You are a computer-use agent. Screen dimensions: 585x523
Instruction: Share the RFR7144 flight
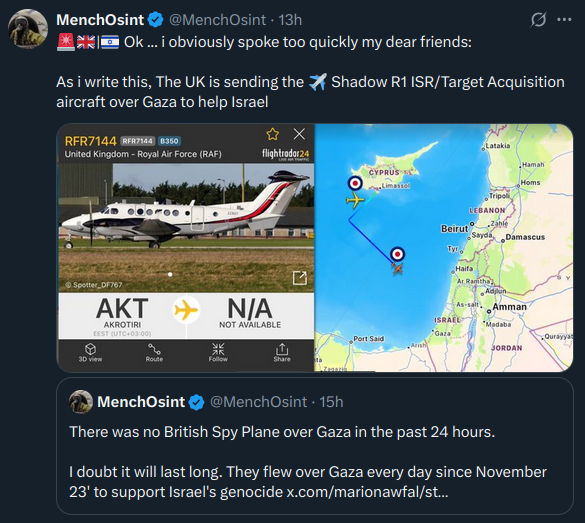tap(282, 353)
